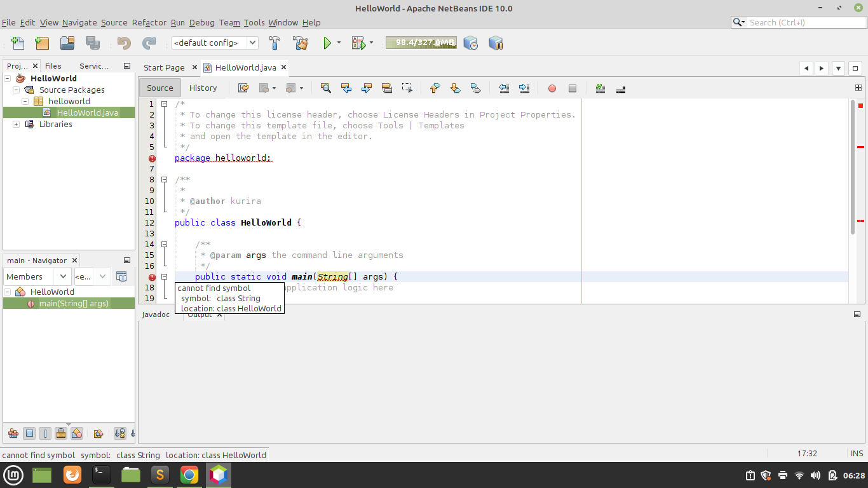
Task: Toggle Show Inherited Members in Navigator
Action: tap(13, 433)
